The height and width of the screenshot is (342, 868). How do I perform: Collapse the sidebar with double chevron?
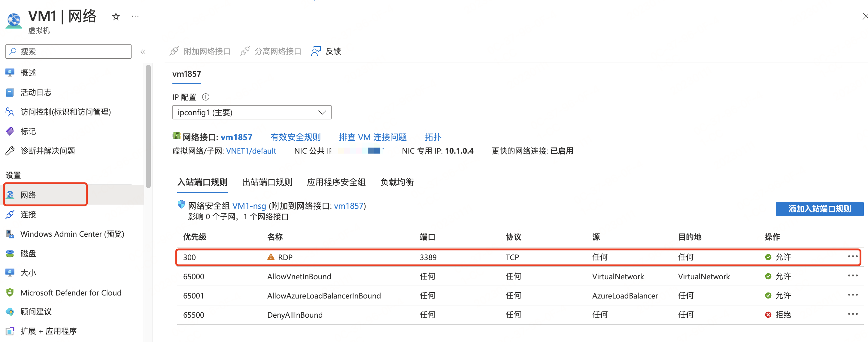click(x=143, y=52)
